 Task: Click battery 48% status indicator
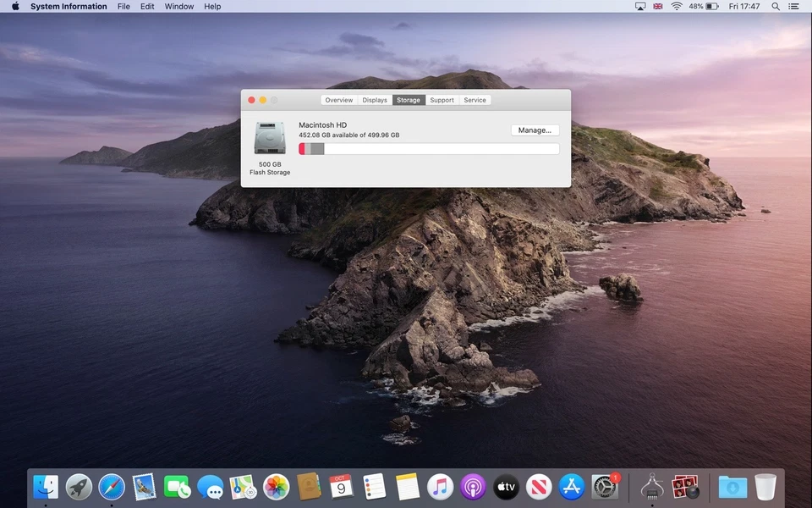click(x=703, y=6)
